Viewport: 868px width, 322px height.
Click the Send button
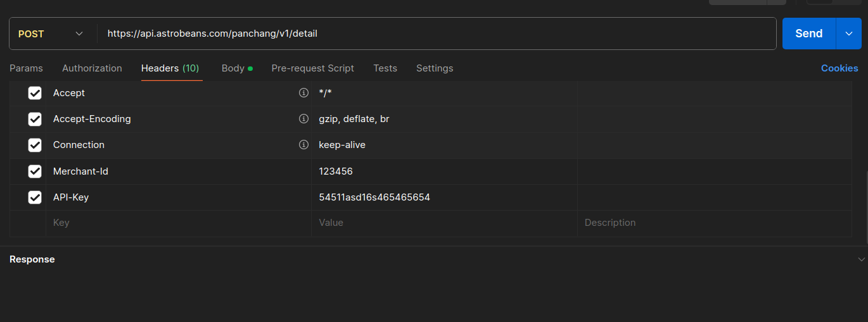(808, 34)
